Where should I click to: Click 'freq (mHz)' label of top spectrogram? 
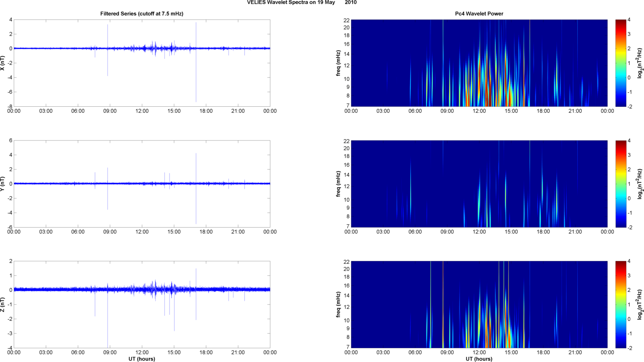click(x=338, y=63)
